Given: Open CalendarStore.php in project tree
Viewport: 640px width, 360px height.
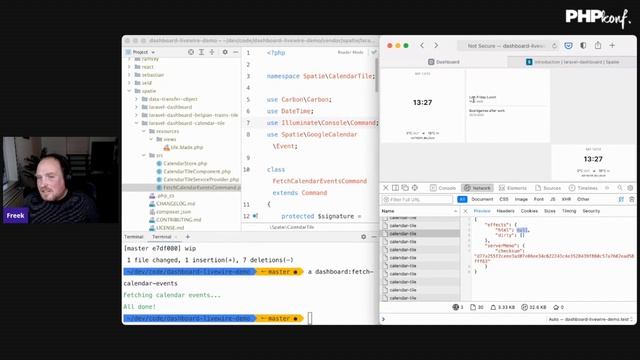Looking at the screenshot, I should point(185,163).
